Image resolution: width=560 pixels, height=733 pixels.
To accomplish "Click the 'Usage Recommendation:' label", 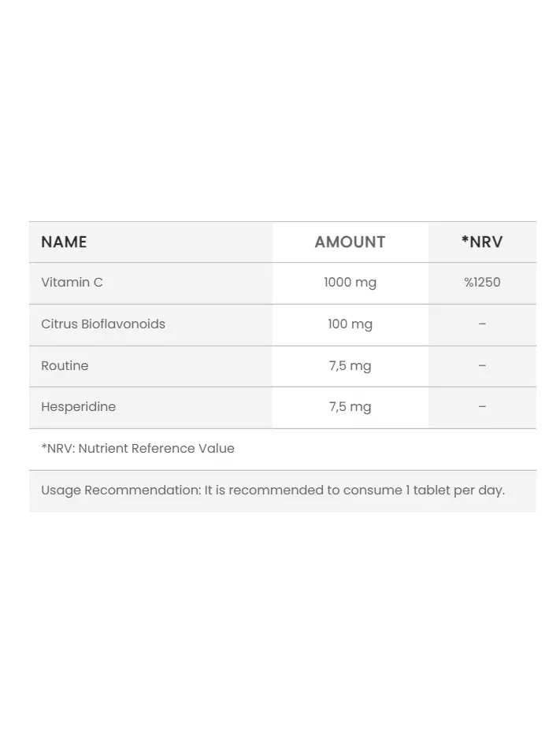I will [121, 491].
